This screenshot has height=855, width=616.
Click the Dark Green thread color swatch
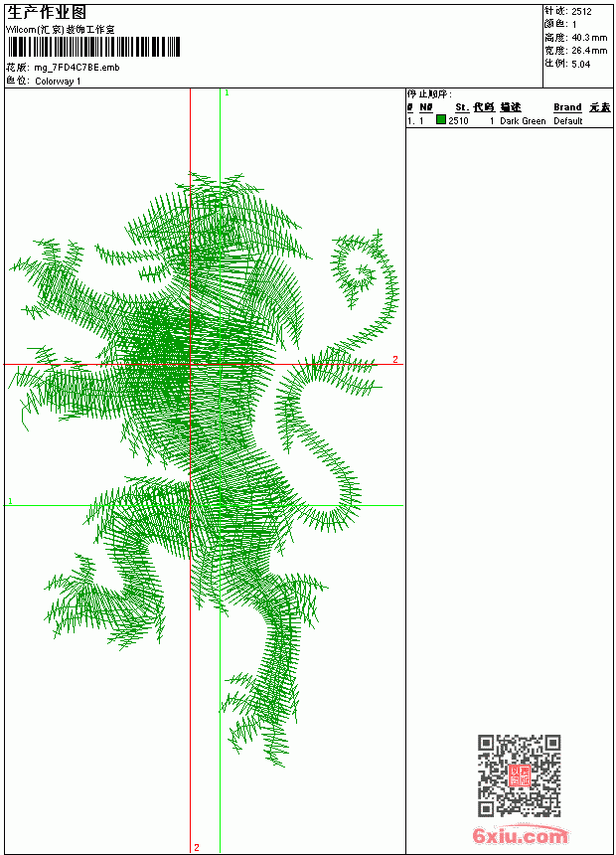coord(441,119)
